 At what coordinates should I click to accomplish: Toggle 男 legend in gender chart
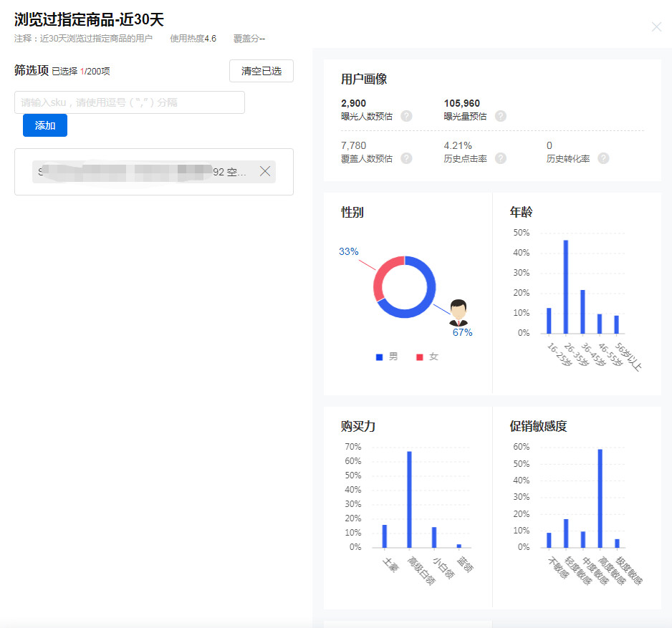(387, 357)
